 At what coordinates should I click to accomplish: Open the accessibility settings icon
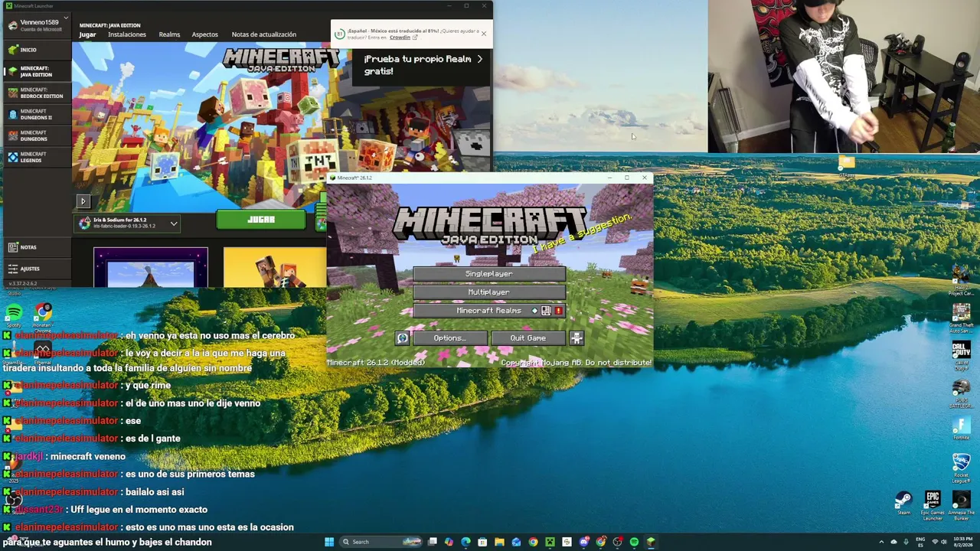tap(577, 338)
